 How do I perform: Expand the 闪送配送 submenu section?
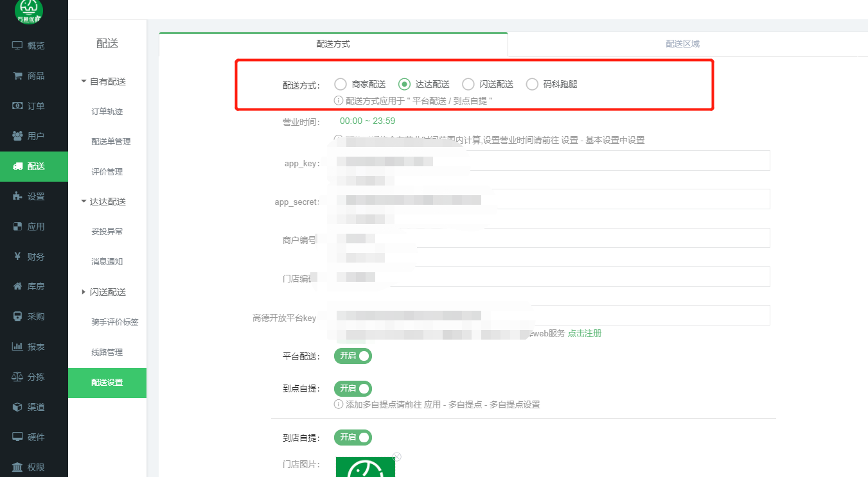[x=84, y=292]
